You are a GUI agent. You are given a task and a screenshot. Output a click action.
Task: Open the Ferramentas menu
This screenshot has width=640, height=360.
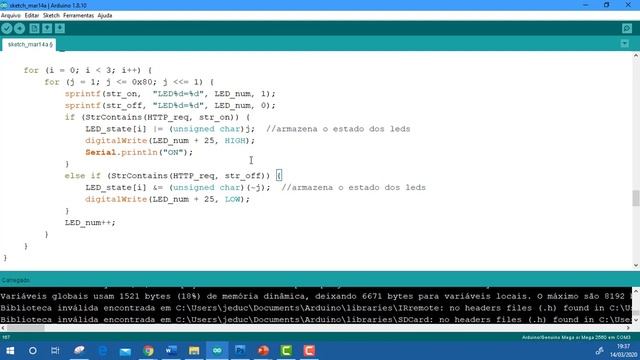tap(78, 16)
